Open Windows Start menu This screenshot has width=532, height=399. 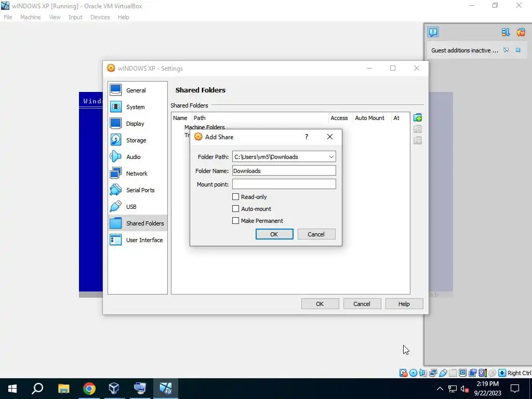pos(12,389)
